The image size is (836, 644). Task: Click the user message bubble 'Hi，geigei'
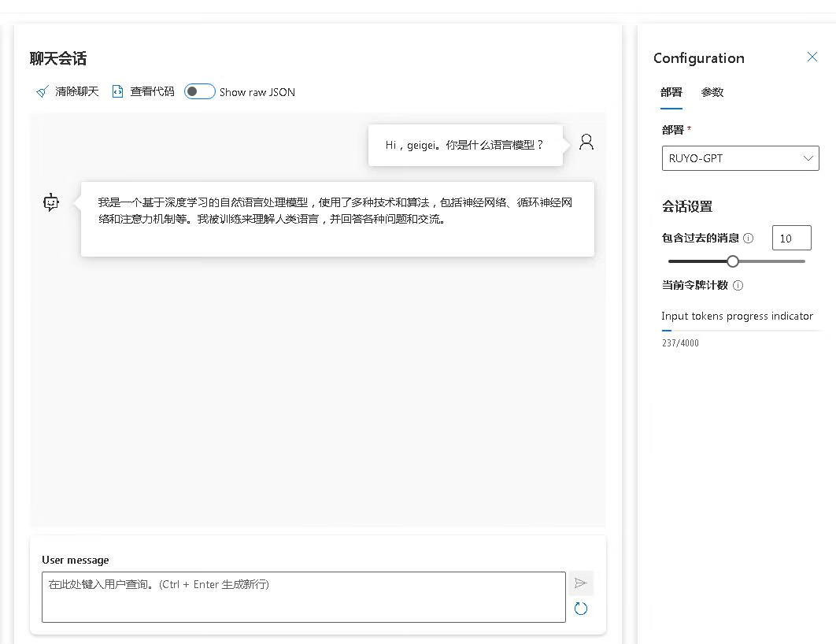(465, 146)
